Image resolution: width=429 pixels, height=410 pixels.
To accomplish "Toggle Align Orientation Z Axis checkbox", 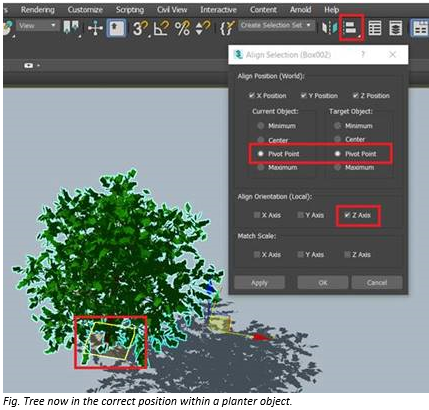I will [x=347, y=215].
